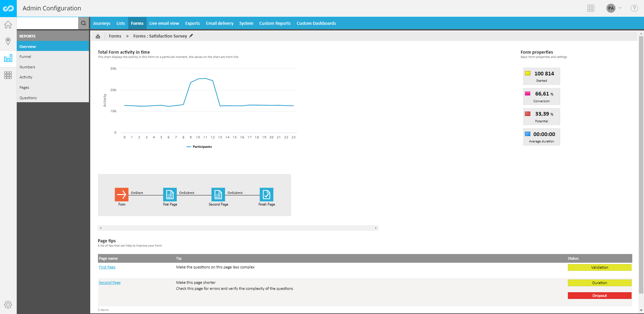Screen dimensions: 644x314
Task: Click the yellow Started color swatch
Action: pyautogui.click(x=528, y=73)
